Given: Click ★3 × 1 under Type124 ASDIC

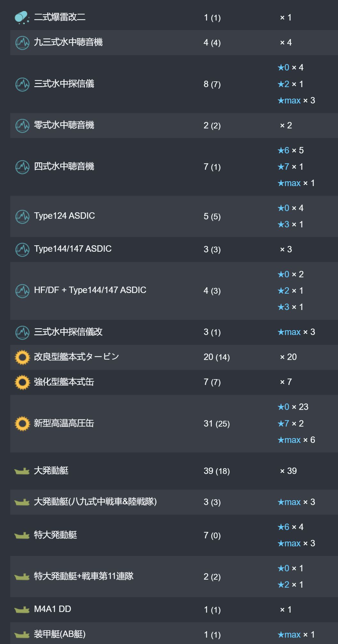Looking at the screenshot, I should click(x=290, y=224).
